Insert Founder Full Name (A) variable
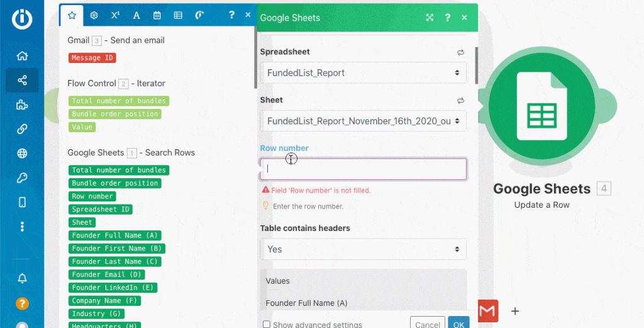This screenshot has width=644, height=328. point(114,235)
